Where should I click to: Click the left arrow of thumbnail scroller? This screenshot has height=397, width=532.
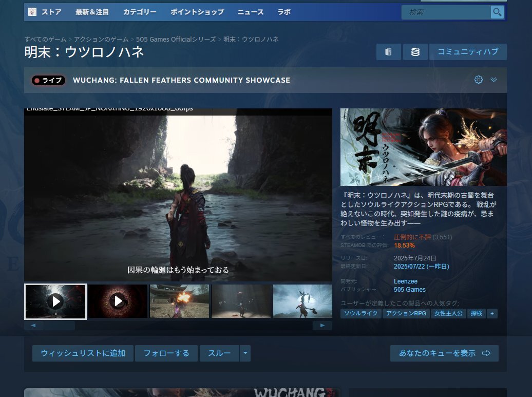click(x=33, y=326)
